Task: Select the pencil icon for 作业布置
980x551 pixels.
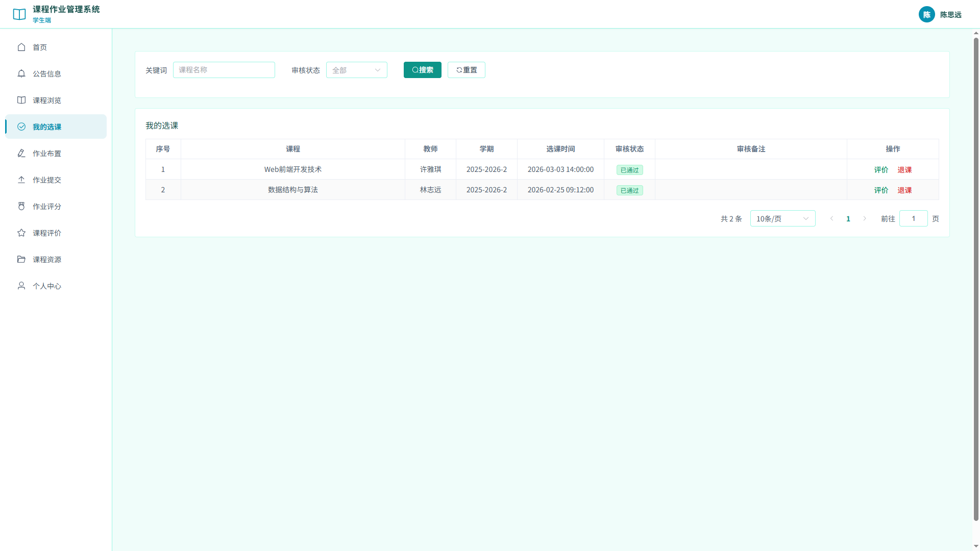Action: [21, 153]
